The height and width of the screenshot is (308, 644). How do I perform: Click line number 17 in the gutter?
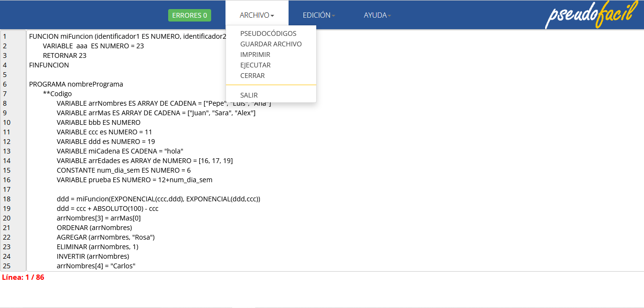pyautogui.click(x=7, y=189)
